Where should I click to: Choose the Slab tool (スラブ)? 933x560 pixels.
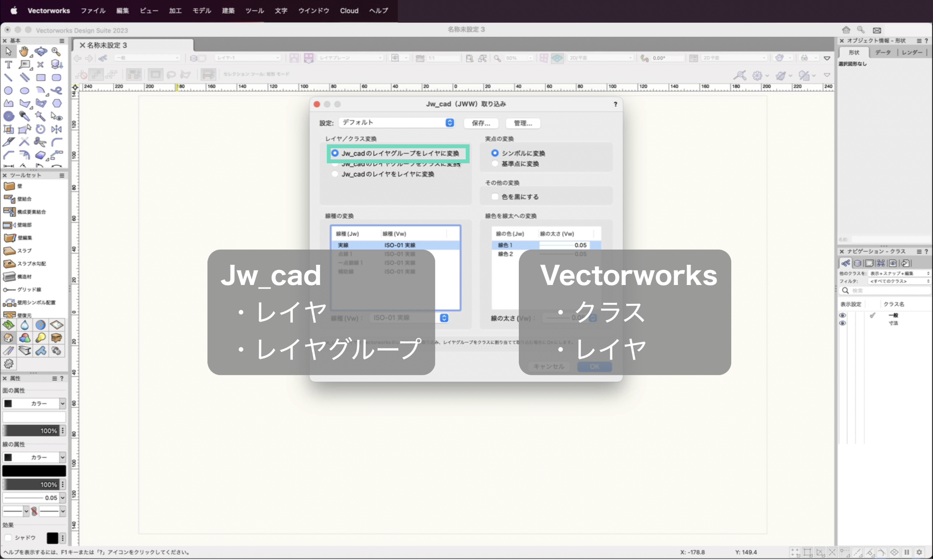[x=17, y=251]
